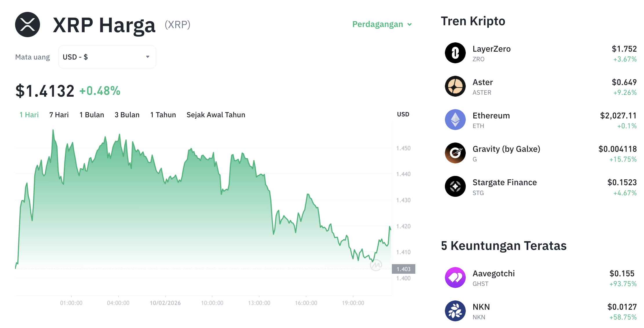Click the Aavegotchi name link
Screen dimensions: 644x328
pos(494,273)
